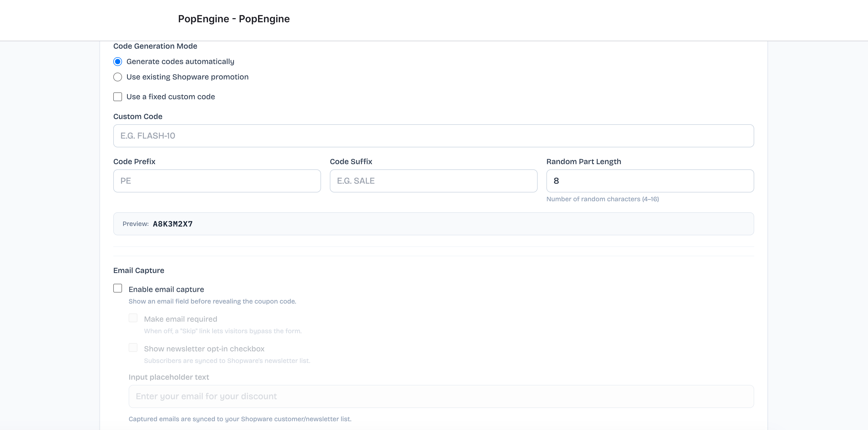The height and width of the screenshot is (430, 868).
Task: Click the Input placeholder text label
Action: click(x=168, y=377)
